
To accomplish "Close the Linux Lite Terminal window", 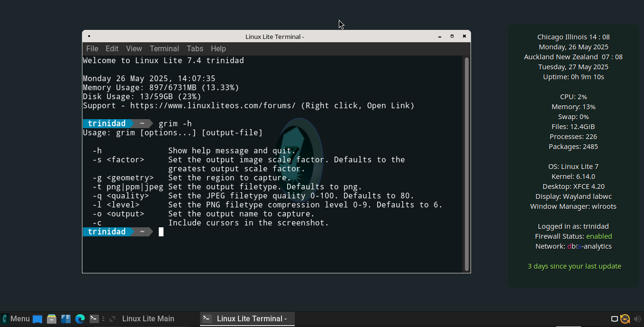I will click(464, 36).
